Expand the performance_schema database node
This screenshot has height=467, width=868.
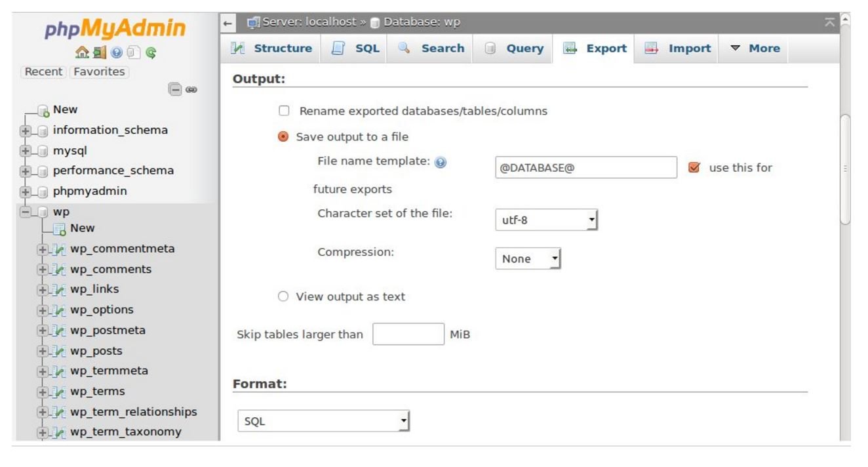25,171
